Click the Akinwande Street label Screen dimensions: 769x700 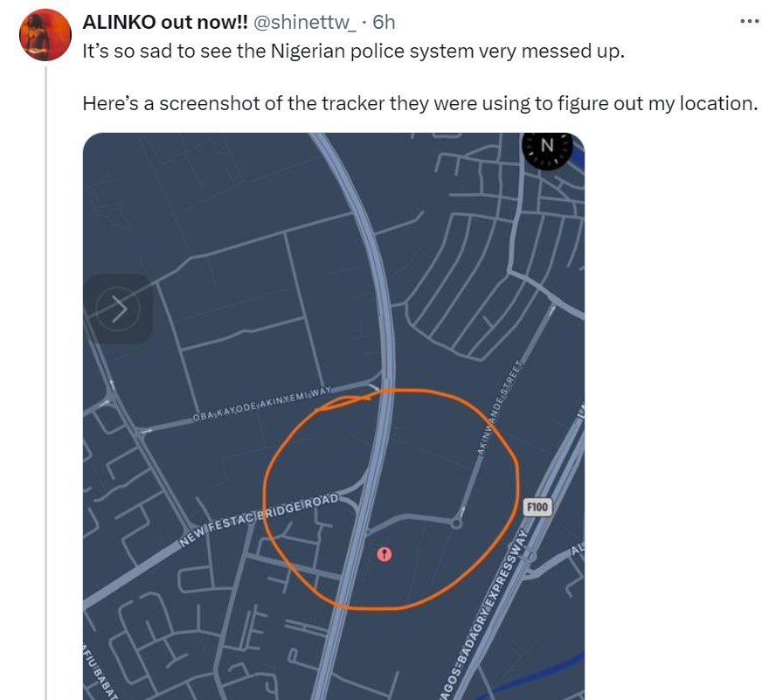(x=500, y=407)
